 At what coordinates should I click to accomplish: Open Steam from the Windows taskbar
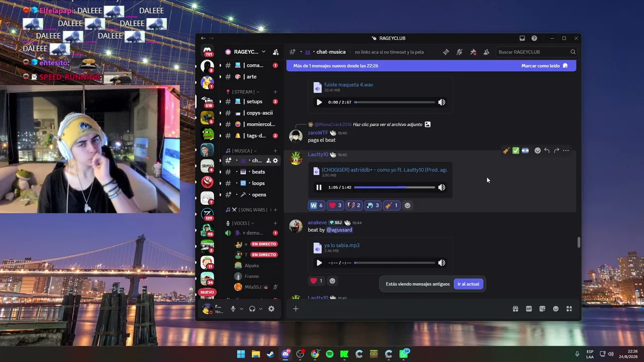[271, 354]
